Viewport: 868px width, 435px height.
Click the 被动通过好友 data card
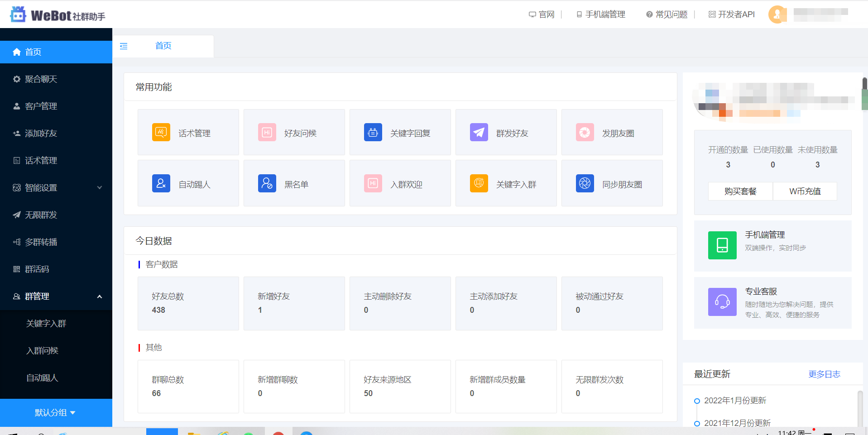click(612, 303)
